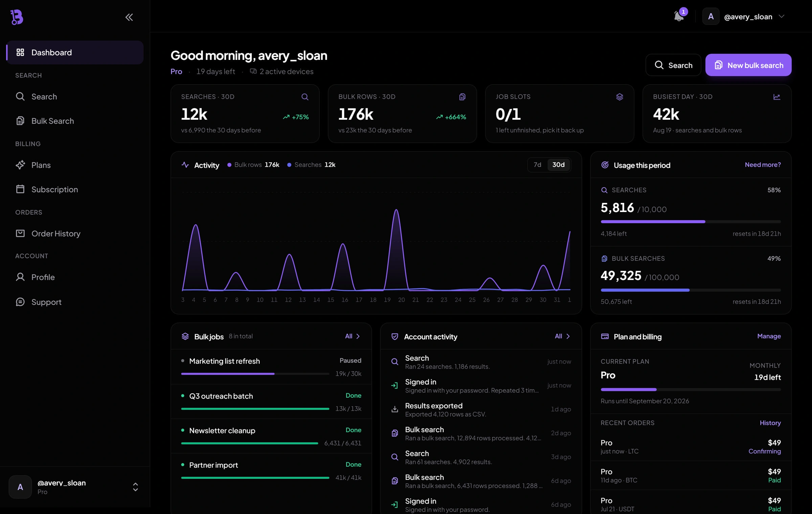Click the Search activity '3d ago' entry
This screenshot has height=514, width=812.
pos(481,457)
